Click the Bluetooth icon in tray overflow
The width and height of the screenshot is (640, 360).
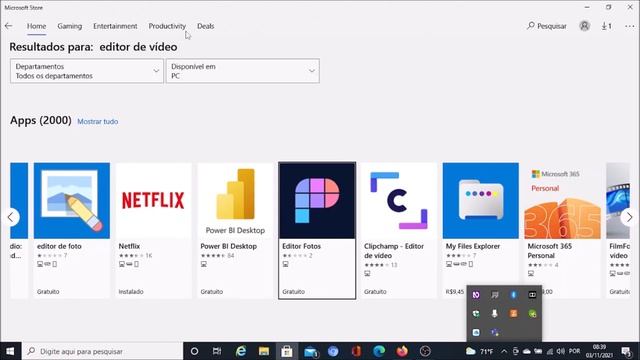coord(513,295)
